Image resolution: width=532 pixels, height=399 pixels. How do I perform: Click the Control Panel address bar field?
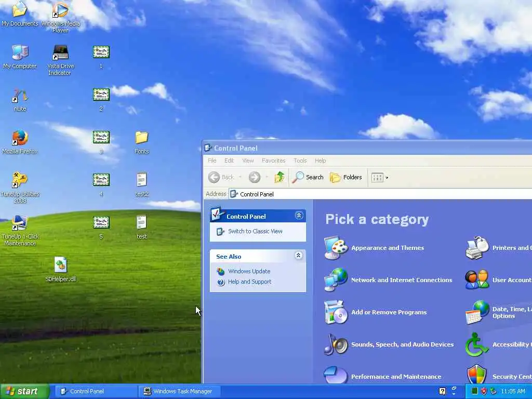coord(380,194)
